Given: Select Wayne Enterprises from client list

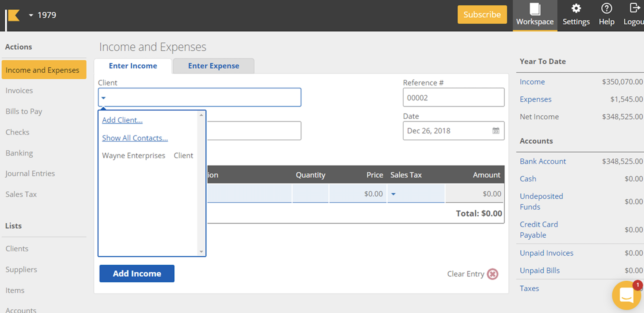Looking at the screenshot, I should point(134,156).
